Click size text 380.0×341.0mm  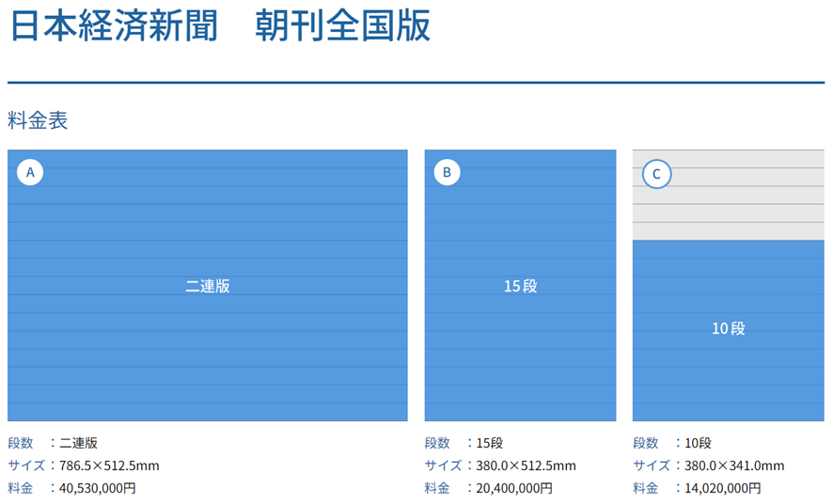click(x=734, y=465)
